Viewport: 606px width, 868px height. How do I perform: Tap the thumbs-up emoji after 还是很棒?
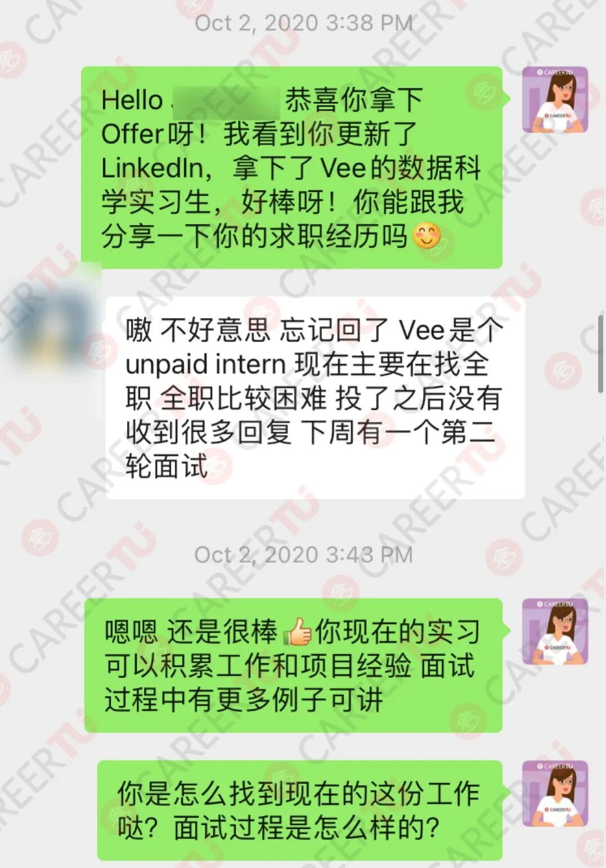(x=297, y=632)
